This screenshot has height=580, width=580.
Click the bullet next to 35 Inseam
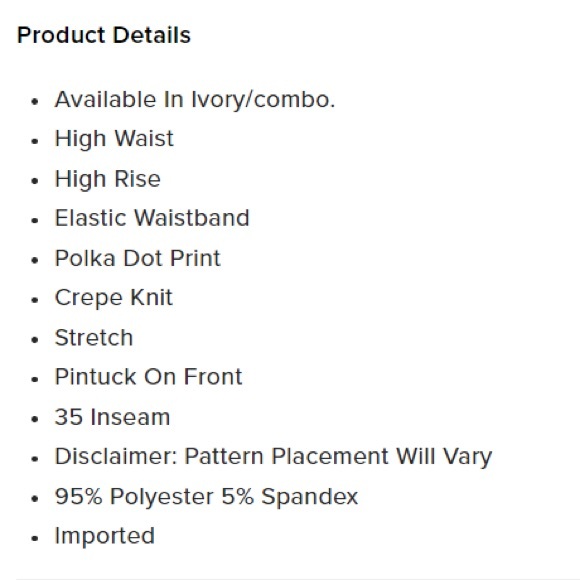tap(35, 419)
